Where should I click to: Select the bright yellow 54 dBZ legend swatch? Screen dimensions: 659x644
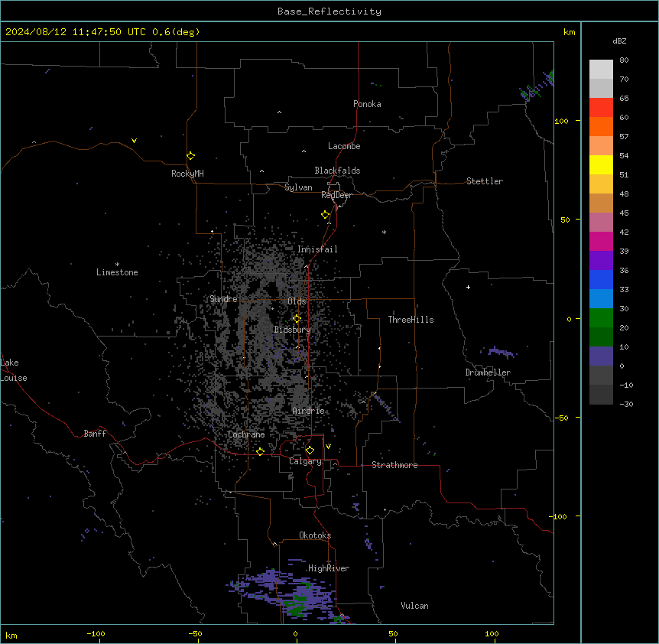tap(601, 164)
